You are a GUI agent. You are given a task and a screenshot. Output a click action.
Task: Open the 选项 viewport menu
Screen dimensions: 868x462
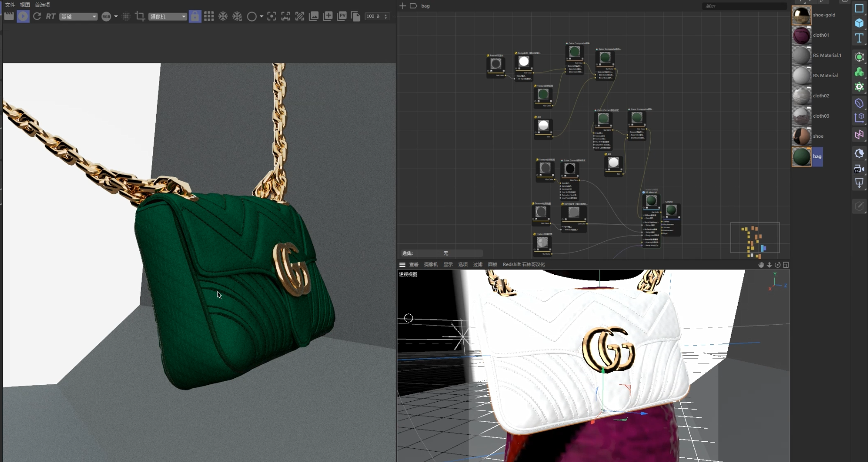tap(463, 265)
